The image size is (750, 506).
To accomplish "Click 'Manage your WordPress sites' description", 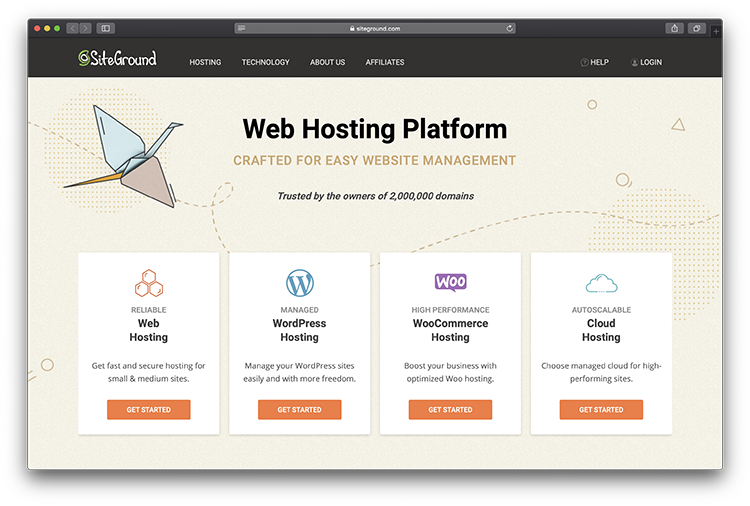I will coord(299,372).
